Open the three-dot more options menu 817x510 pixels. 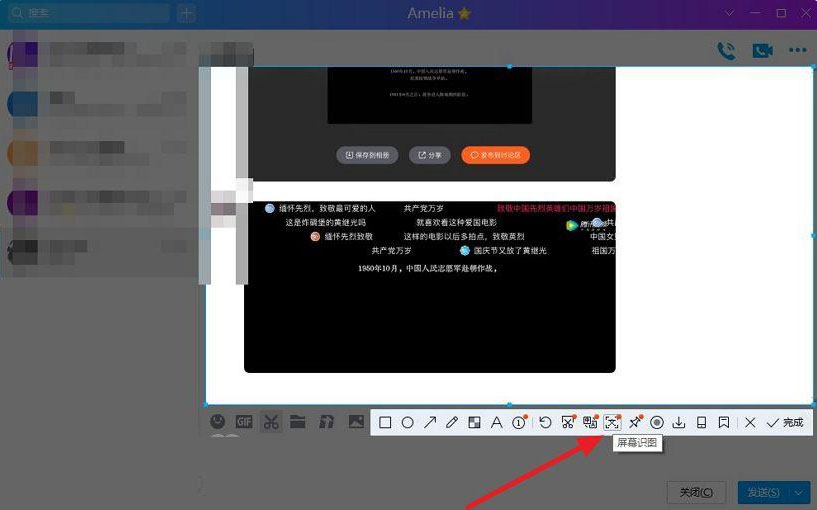pyautogui.click(x=797, y=50)
